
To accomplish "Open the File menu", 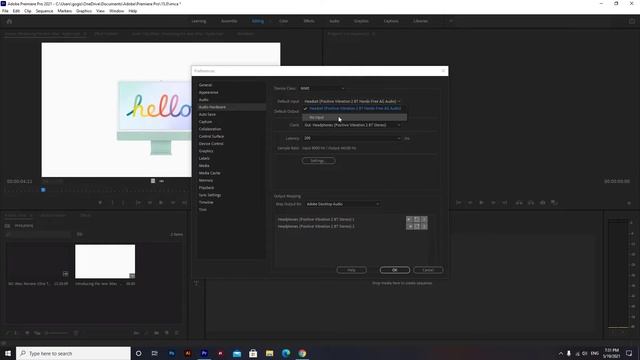I will (5, 11).
